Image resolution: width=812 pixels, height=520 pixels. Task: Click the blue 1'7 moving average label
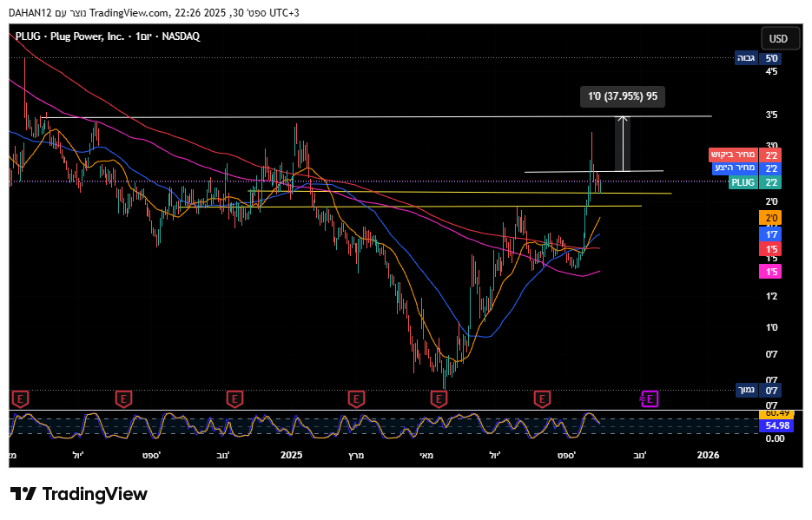(770, 234)
